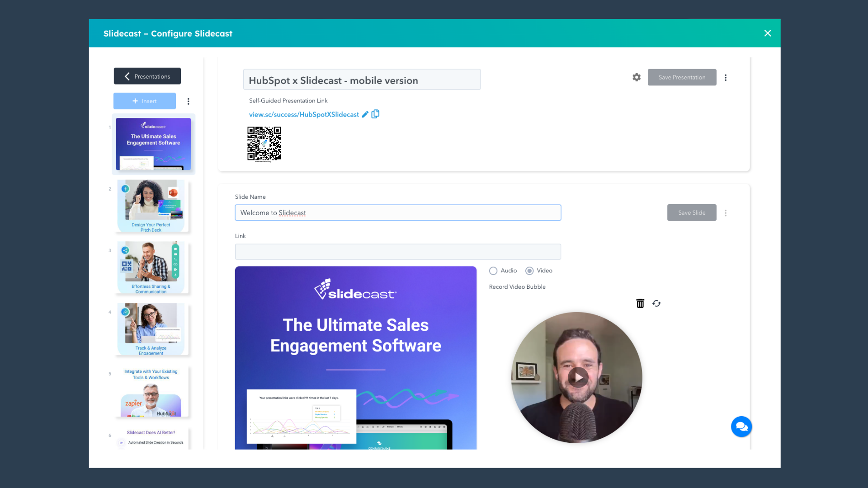Click the Save Presentation button

pyautogui.click(x=682, y=77)
